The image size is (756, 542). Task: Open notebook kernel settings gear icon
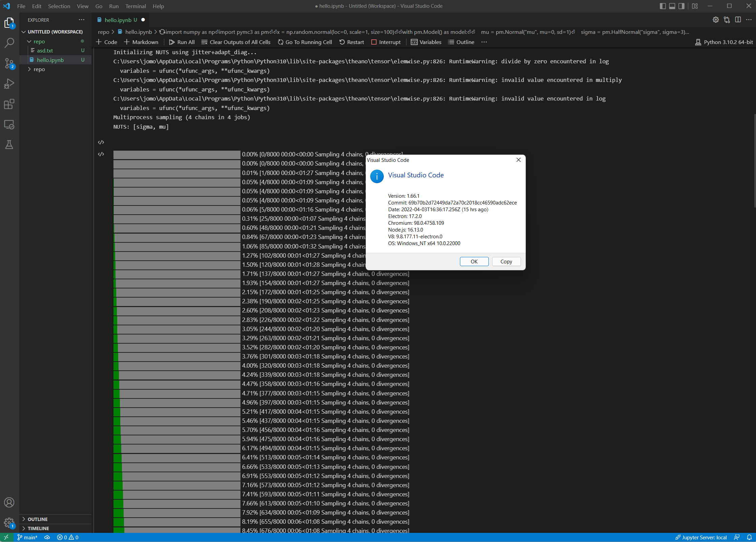[716, 20]
